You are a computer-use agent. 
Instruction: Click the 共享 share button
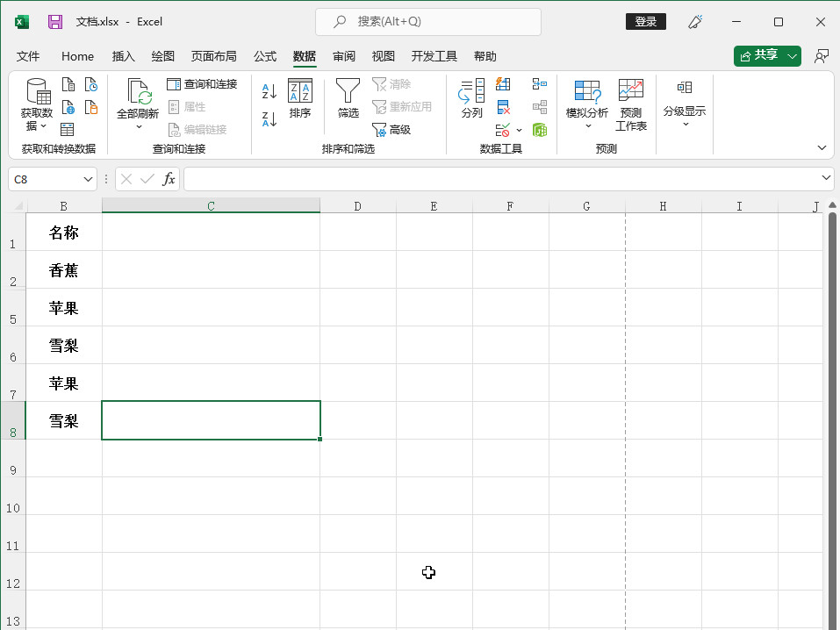(758, 55)
